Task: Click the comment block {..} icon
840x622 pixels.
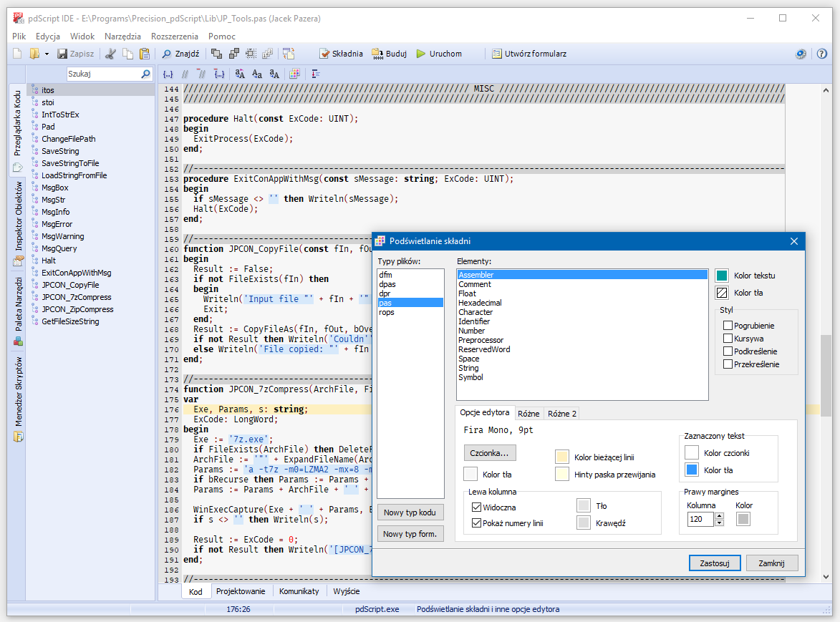Action: coord(168,74)
